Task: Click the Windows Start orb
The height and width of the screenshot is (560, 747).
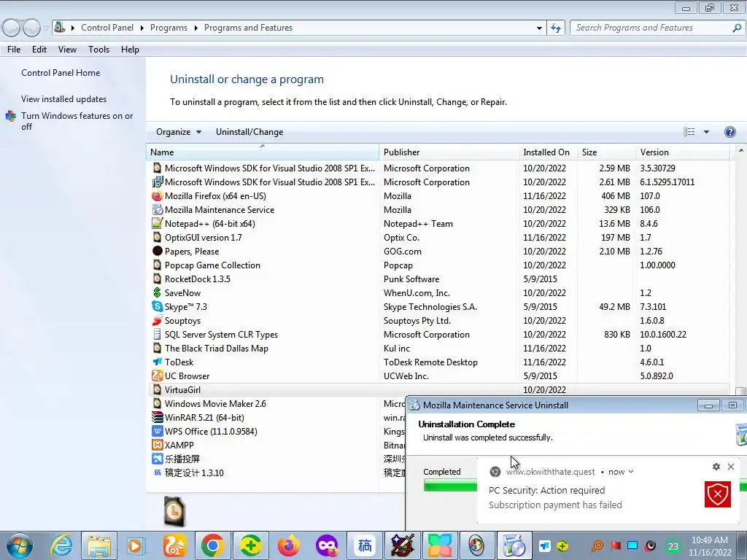Action: (20, 545)
